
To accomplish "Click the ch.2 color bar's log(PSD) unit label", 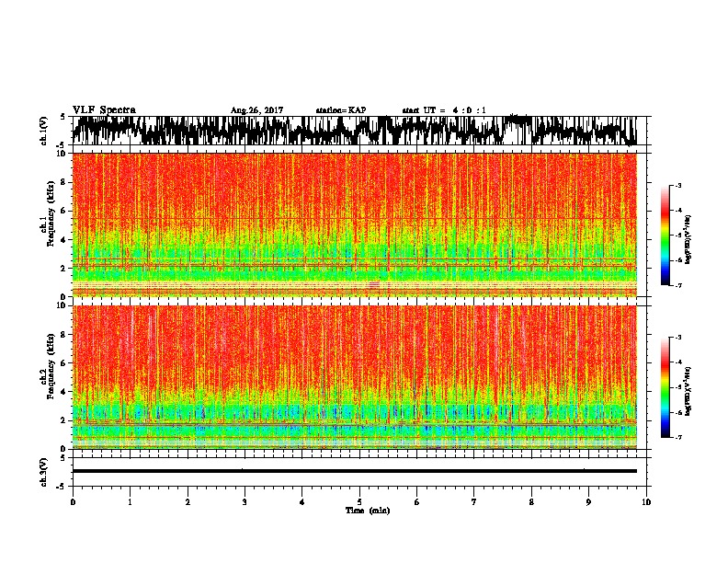I will click(x=688, y=392).
